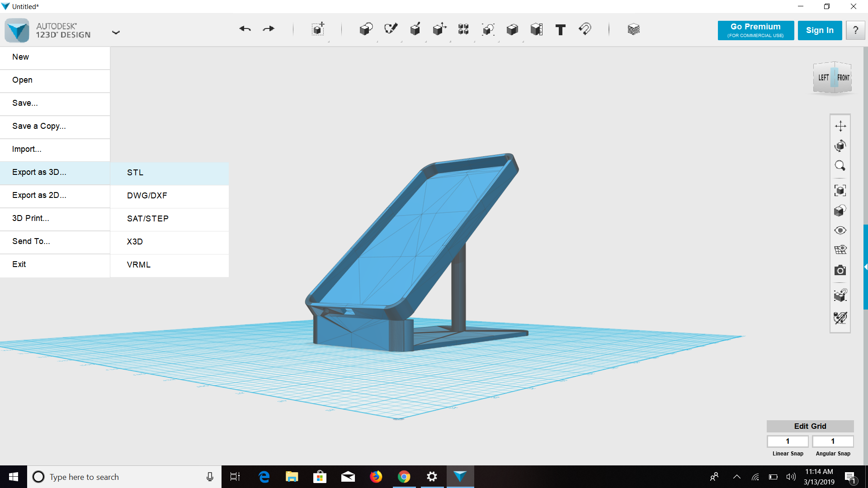
Task: Expand the right side panel arrow
Action: click(865, 267)
